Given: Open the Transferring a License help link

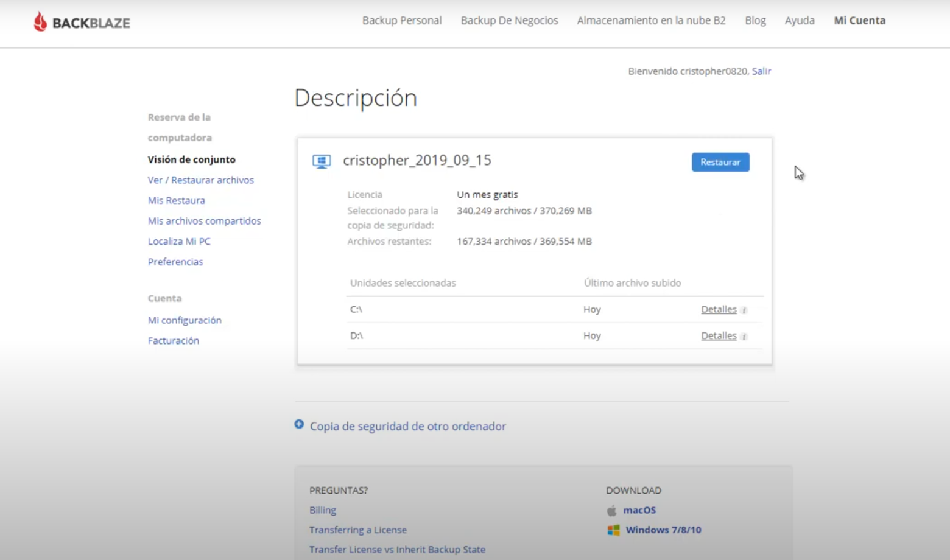Looking at the screenshot, I should pyautogui.click(x=357, y=530).
